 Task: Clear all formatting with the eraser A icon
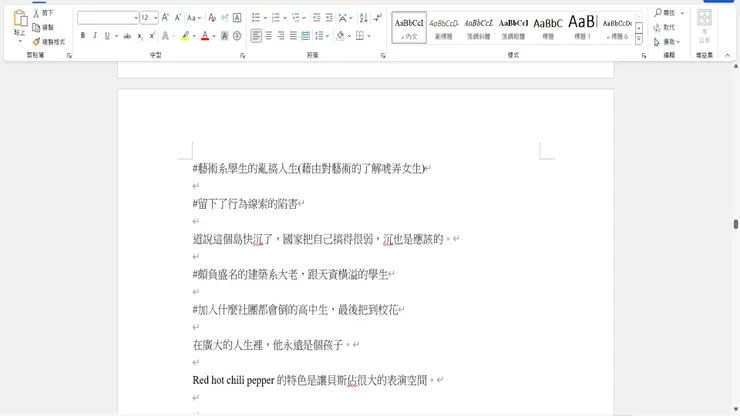tap(212, 17)
